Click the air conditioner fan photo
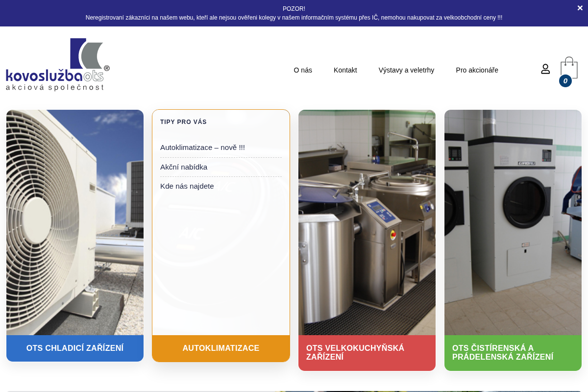Viewport: 588px width, 392px height. [75, 222]
